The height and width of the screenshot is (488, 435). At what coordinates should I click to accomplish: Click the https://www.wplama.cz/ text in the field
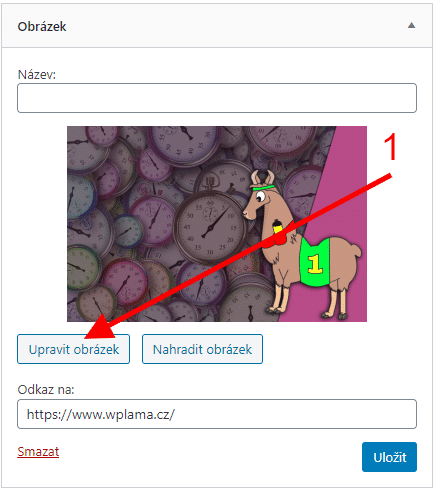[x=101, y=414]
